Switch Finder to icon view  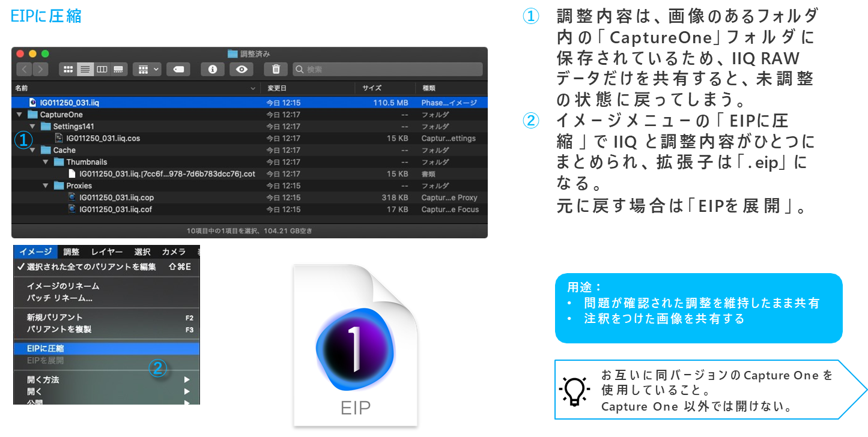click(x=68, y=69)
